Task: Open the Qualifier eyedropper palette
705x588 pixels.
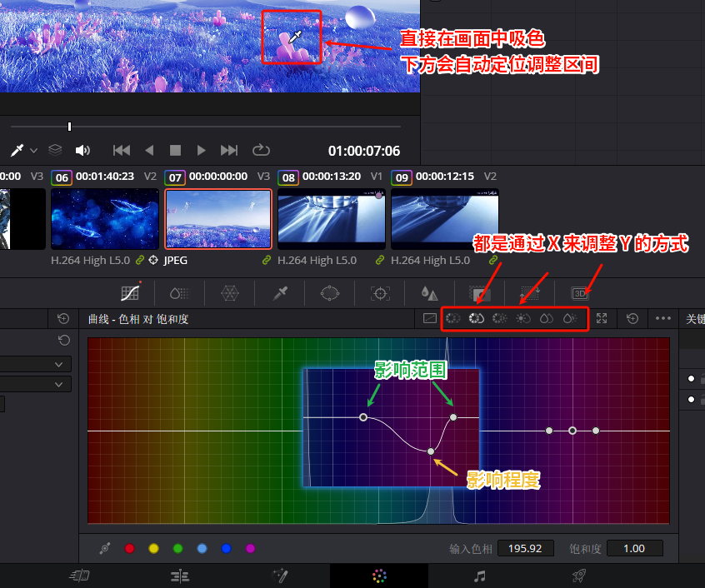Action: coord(280,294)
